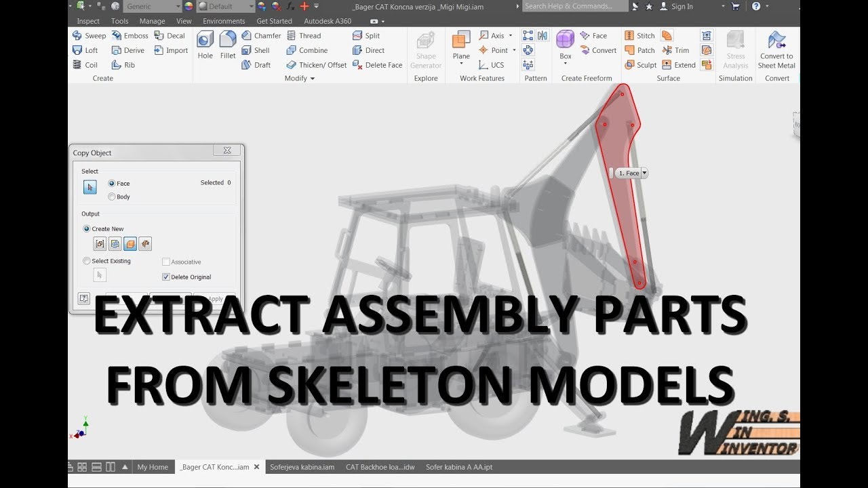Select the Split tool

pos(366,36)
